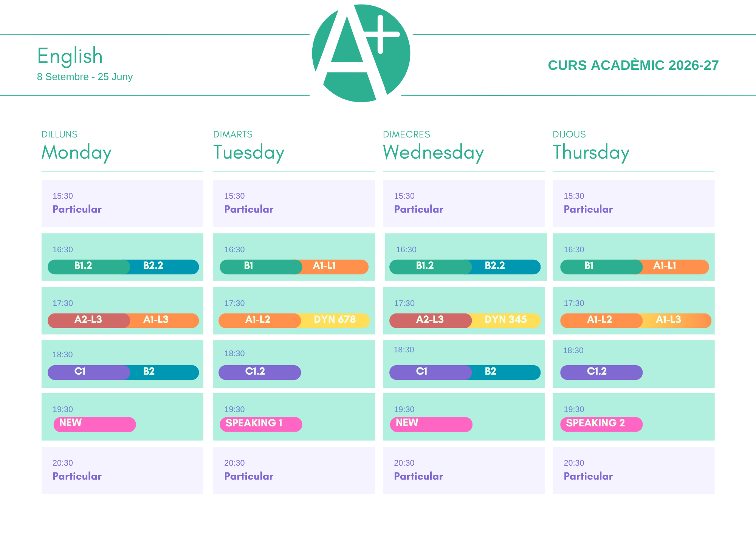Click the Monday A2-L3 red pill

89,320
